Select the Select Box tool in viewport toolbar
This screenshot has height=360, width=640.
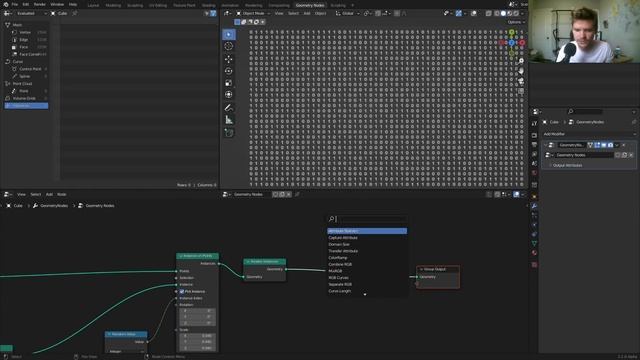coord(229,34)
